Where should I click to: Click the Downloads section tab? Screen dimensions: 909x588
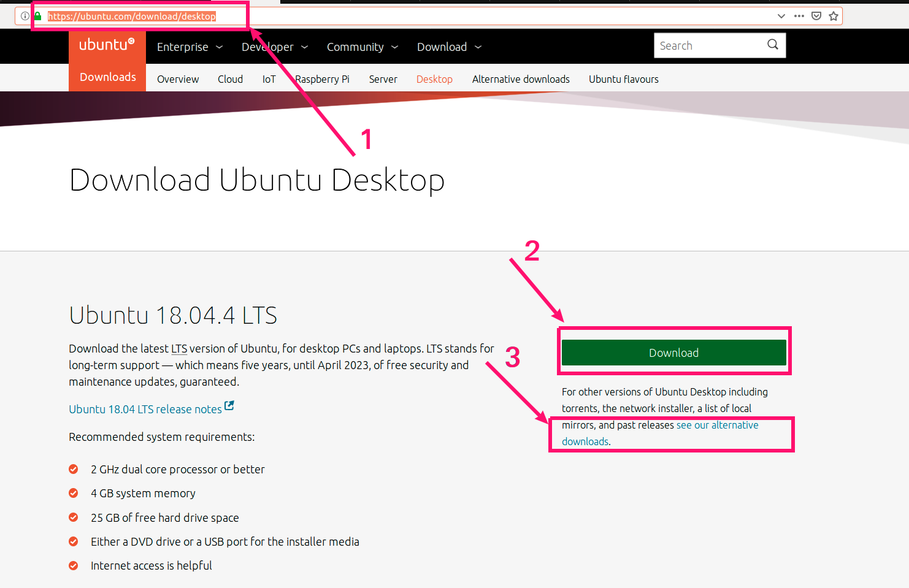(x=108, y=77)
